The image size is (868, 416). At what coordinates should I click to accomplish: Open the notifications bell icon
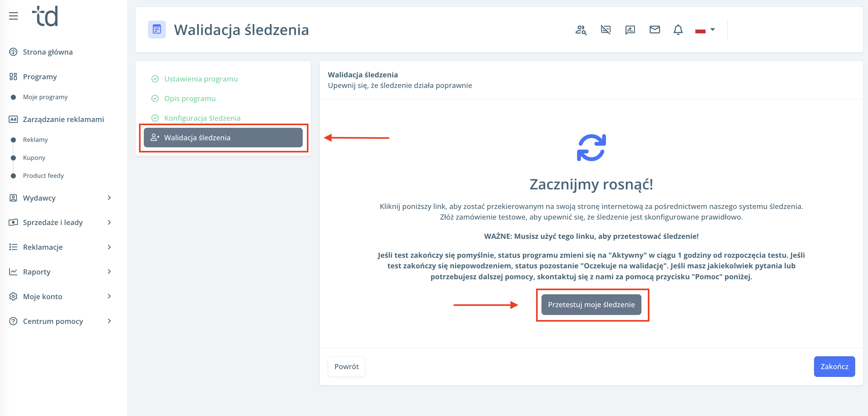point(678,30)
